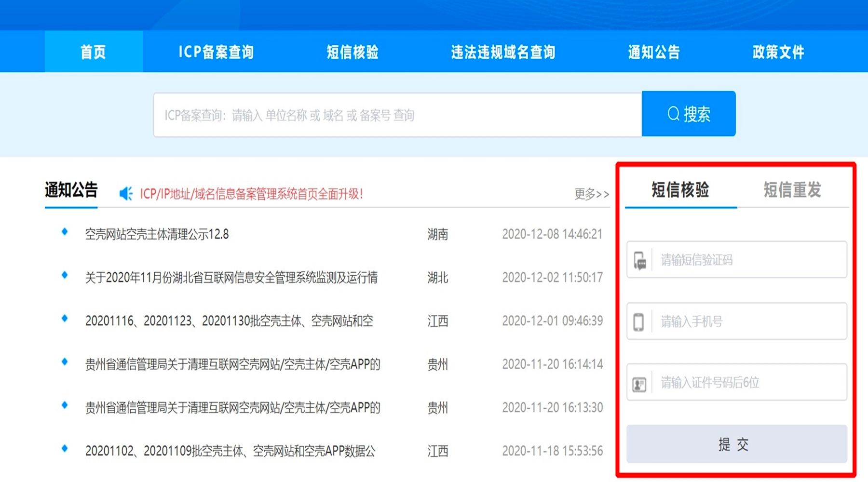
Task: Click the ID card icon
Action: (x=639, y=384)
